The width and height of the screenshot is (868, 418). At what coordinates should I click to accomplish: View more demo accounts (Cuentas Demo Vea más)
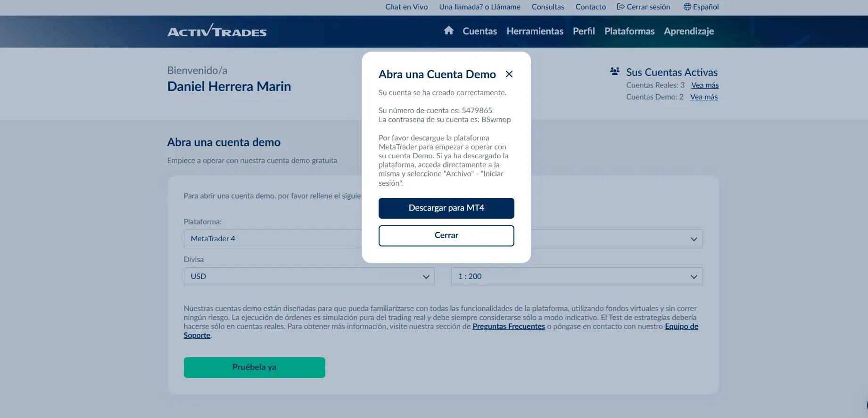pos(704,97)
